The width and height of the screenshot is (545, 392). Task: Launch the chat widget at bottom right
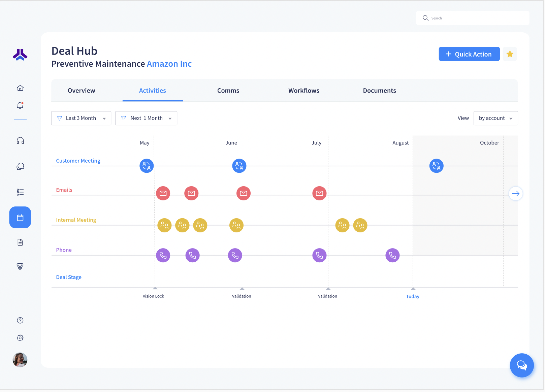(x=522, y=365)
